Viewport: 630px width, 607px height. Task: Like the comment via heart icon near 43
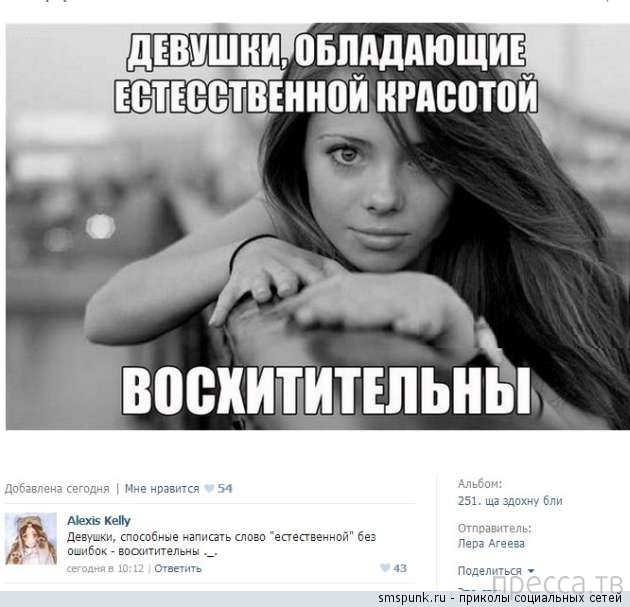click(385, 568)
